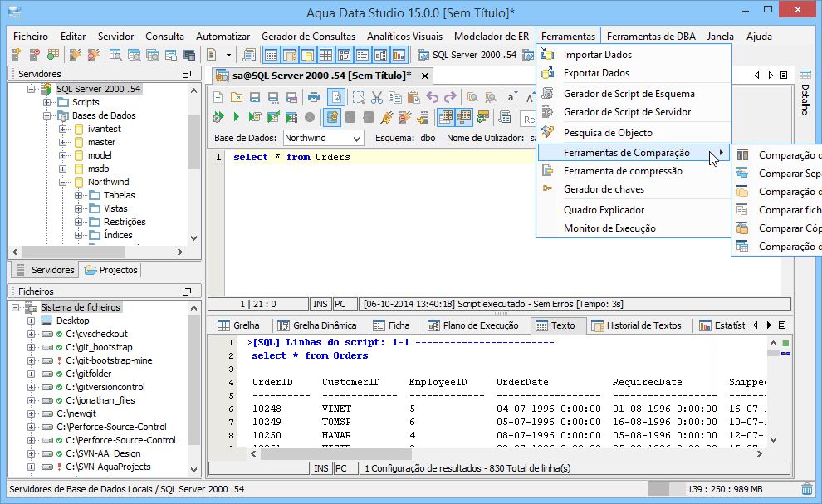The width and height of the screenshot is (822, 504).
Task: Click the trash can memory icon in status bar
Action: point(807,489)
